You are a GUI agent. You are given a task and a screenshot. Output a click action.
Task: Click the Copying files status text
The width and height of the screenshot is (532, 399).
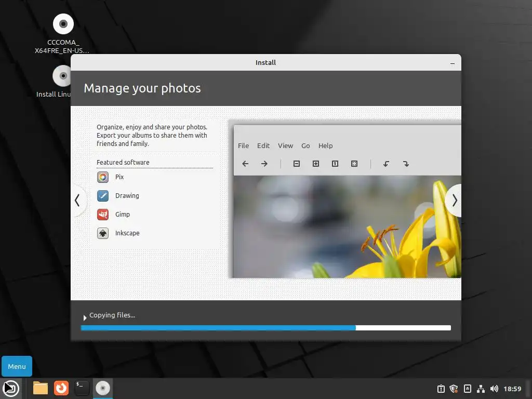(112, 315)
